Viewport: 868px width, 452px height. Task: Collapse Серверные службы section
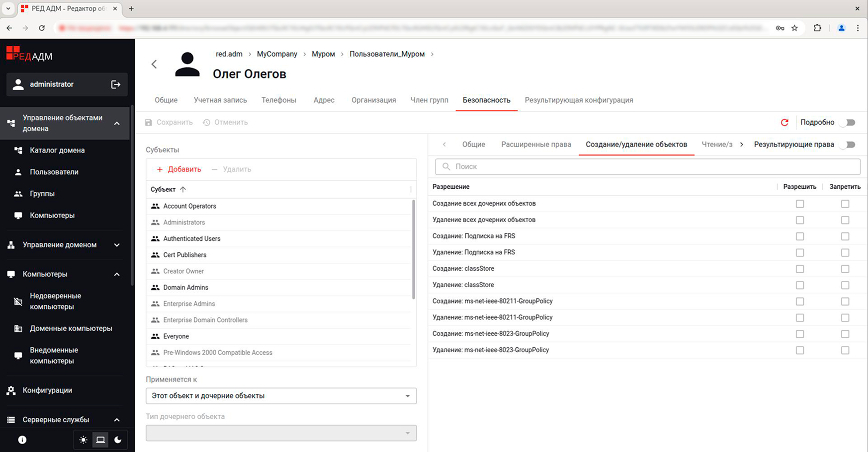[117, 420]
